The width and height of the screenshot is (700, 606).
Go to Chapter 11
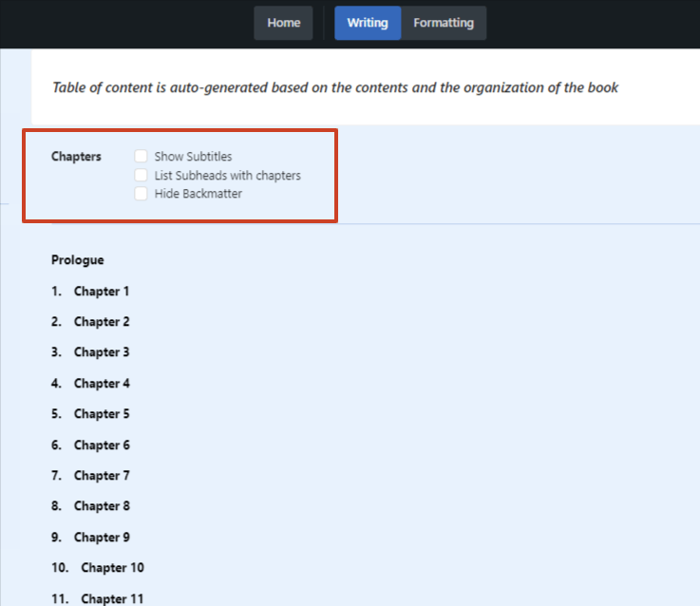point(112,598)
